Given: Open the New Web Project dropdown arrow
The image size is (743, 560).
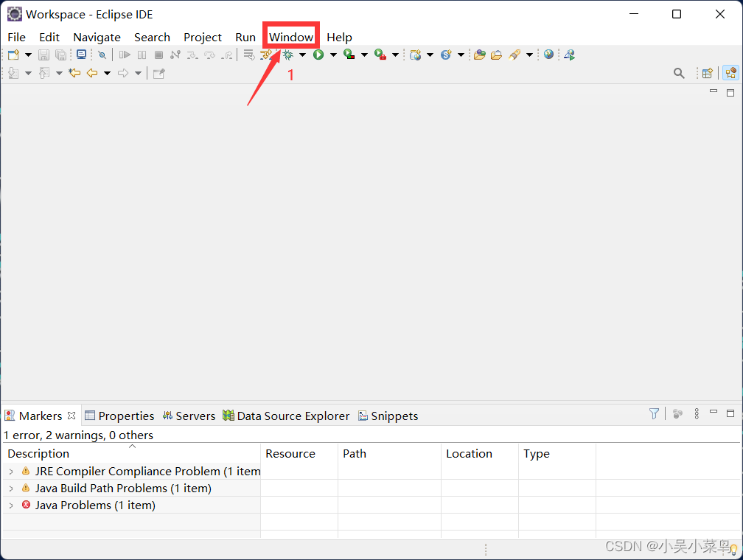Looking at the screenshot, I should coord(430,55).
